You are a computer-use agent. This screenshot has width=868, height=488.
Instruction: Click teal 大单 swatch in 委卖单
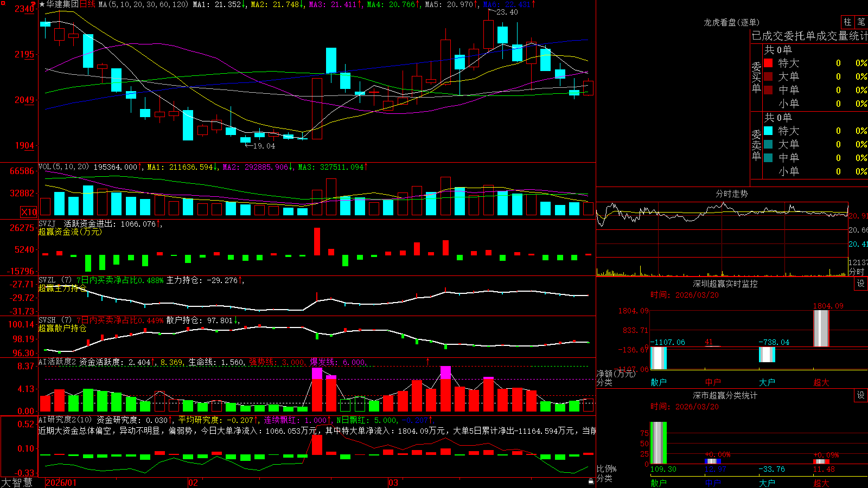768,144
